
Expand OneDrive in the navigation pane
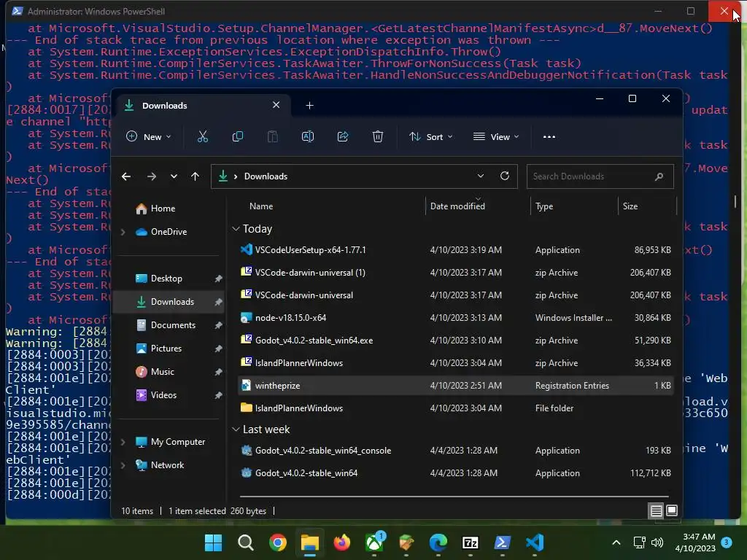tap(123, 232)
